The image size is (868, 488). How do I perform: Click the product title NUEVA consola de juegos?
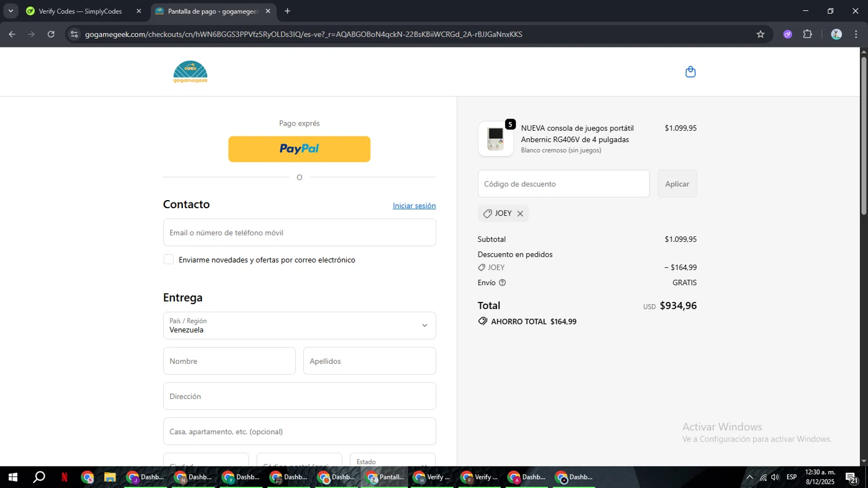tap(578, 134)
